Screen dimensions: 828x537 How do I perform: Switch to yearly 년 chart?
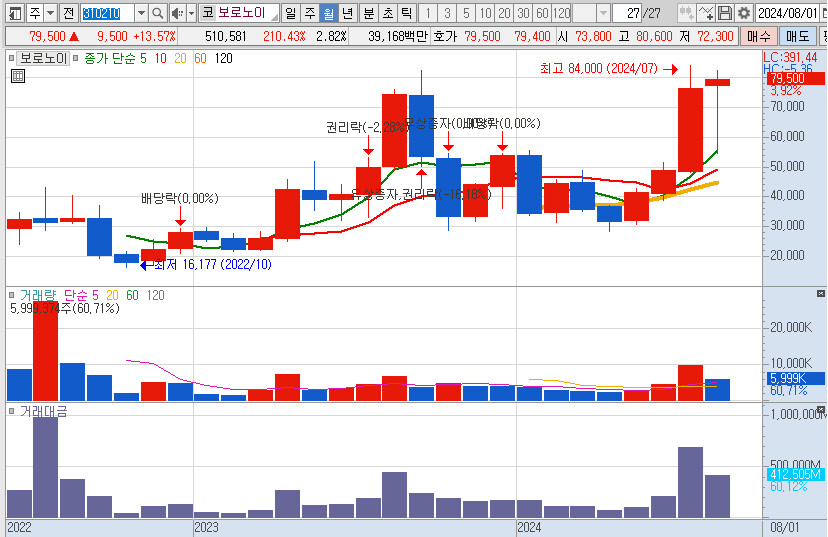(x=347, y=13)
